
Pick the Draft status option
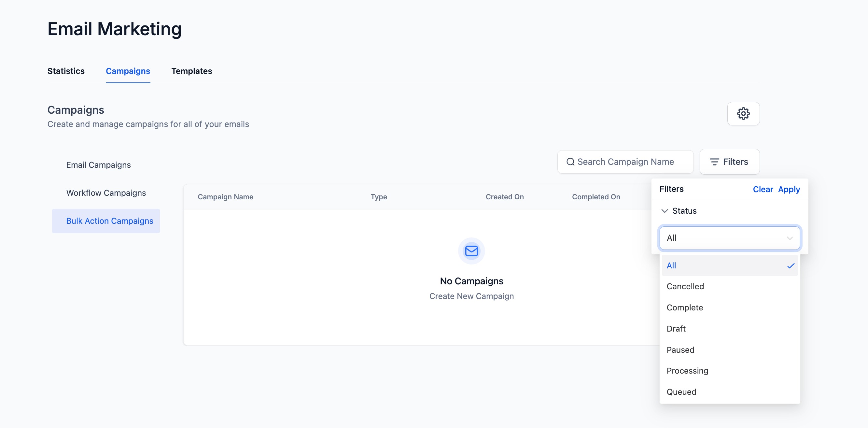(x=676, y=329)
